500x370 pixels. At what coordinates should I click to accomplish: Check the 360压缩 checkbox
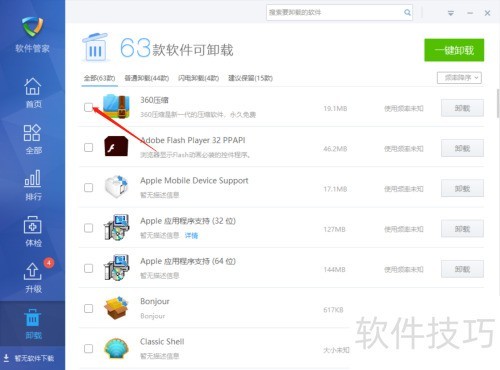pos(88,107)
